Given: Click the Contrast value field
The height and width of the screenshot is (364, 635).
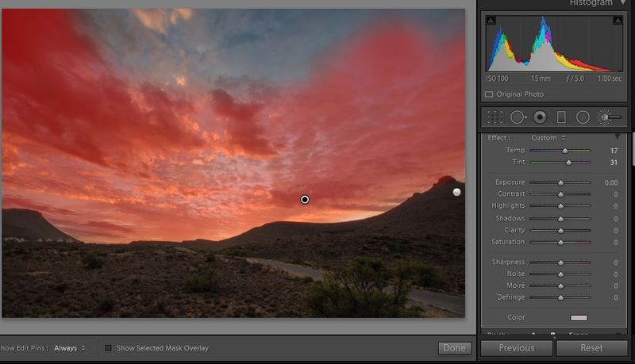Looking at the screenshot, I should pyautogui.click(x=616, y=194).
